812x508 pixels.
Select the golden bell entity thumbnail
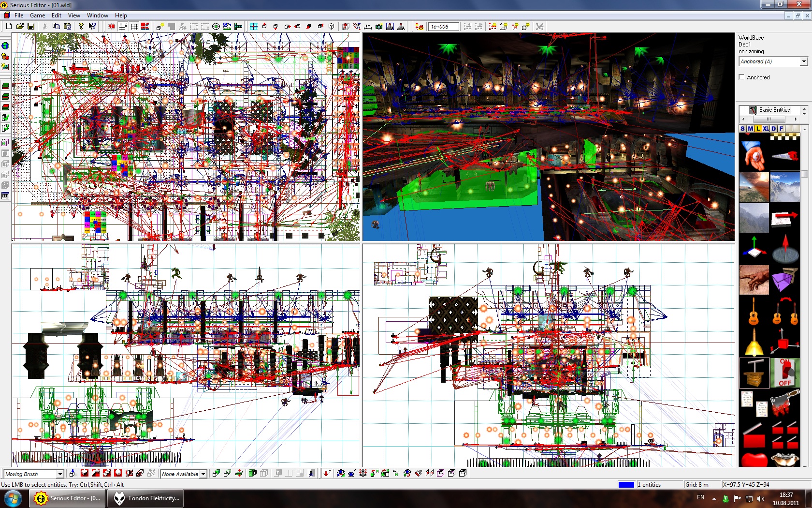(754, 342)
